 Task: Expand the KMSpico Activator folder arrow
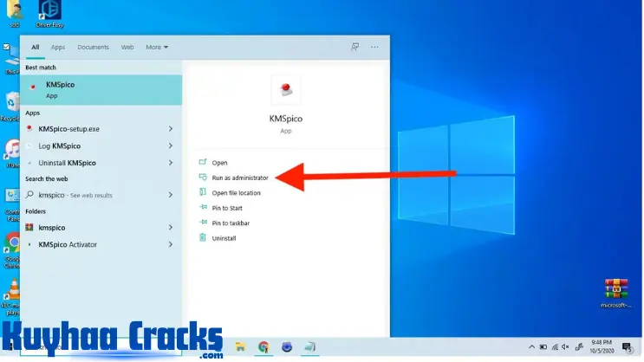171,244
